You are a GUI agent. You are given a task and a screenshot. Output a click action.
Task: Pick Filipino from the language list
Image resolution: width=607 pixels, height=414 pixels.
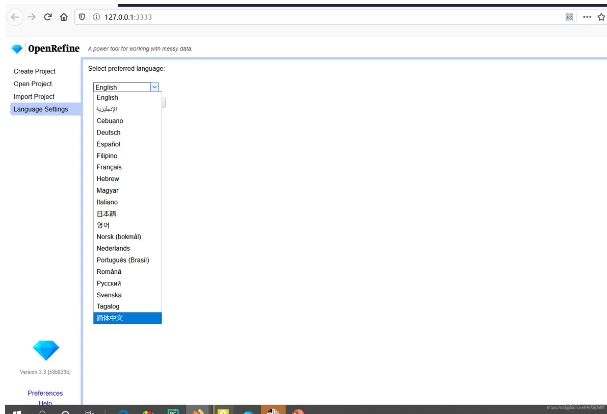pos(127,156)
